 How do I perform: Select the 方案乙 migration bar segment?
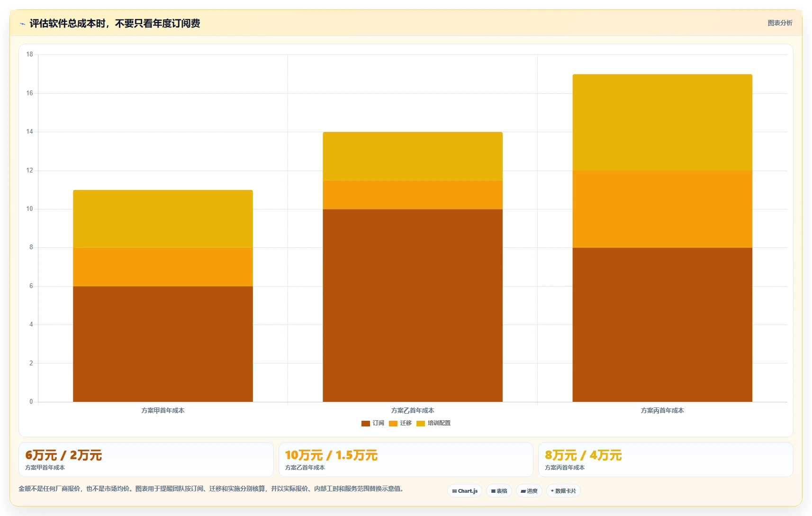point(413,195)
